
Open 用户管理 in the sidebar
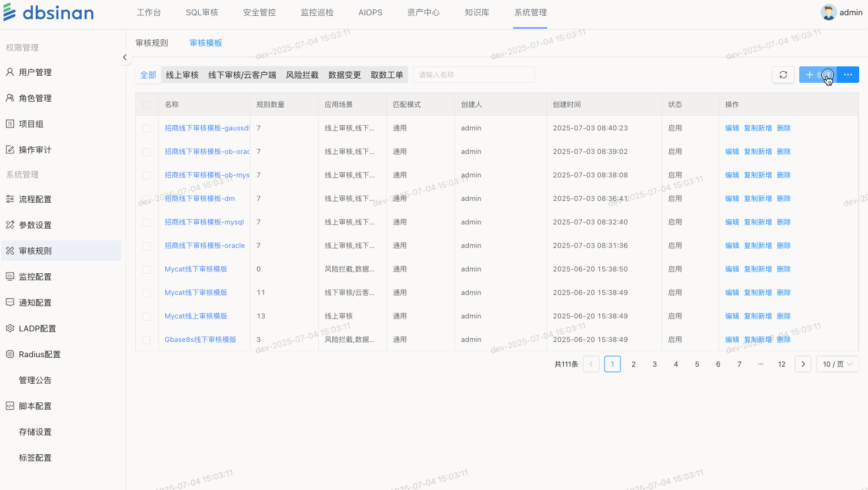tap(35, 72)
